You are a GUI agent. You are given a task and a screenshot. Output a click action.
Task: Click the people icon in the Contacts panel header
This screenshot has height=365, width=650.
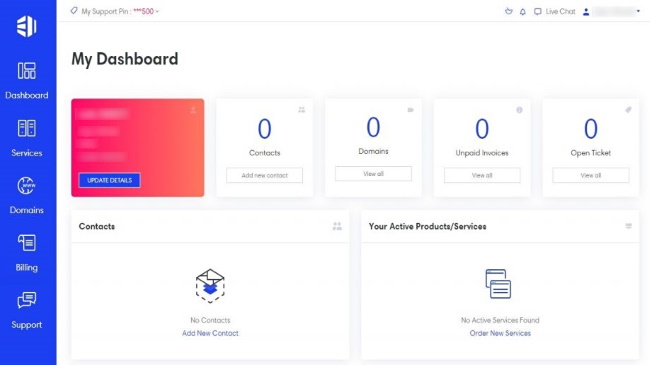click(337, 226)
